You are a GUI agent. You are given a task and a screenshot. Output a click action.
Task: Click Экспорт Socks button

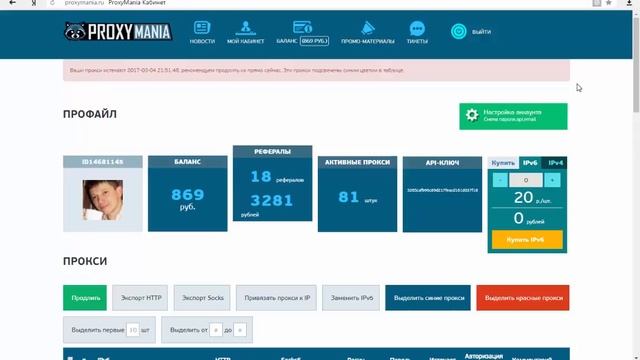tap(202, 298)
